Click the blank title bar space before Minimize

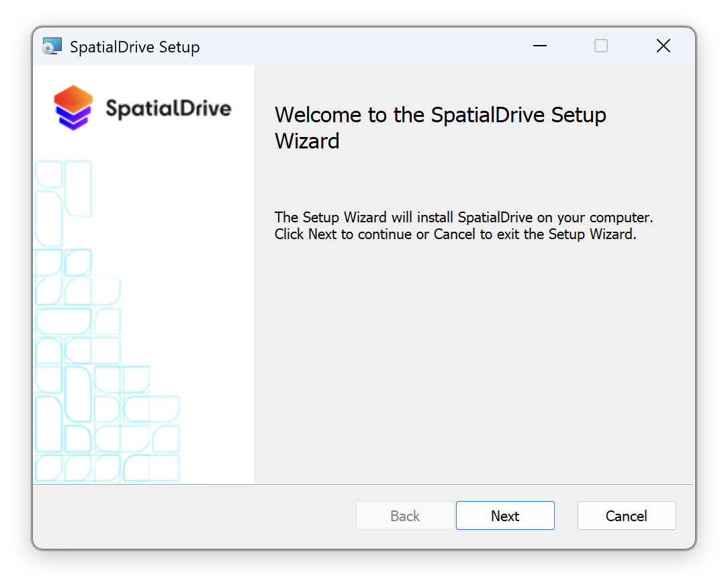(369, 46)
